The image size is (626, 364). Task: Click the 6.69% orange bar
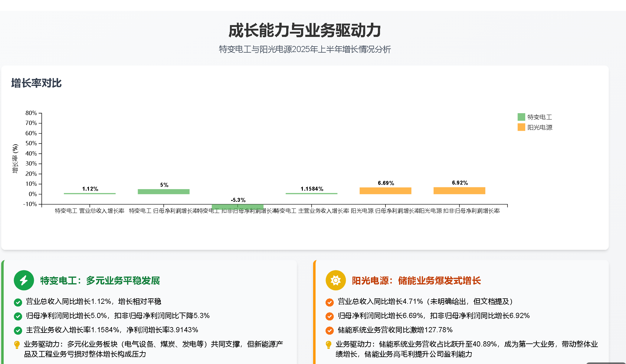click(385, 191)
